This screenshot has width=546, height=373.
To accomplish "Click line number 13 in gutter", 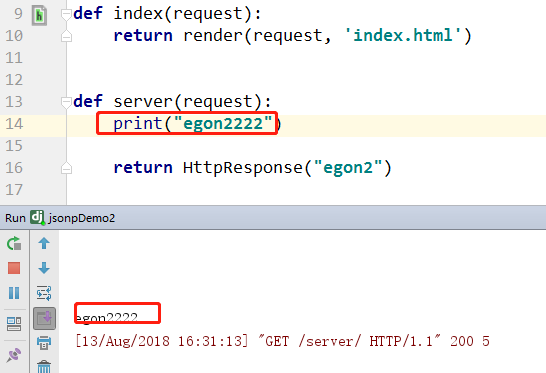I will point(14,102).
